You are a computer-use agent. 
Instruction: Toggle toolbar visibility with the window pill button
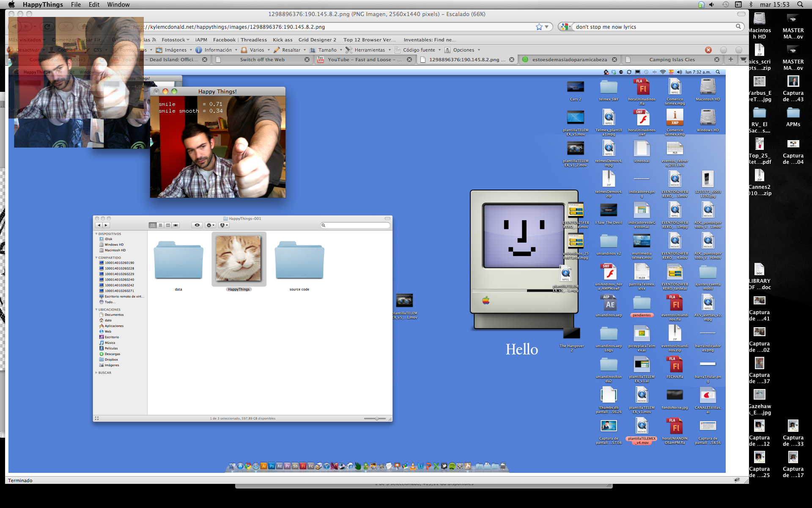(x=741, y=14)
